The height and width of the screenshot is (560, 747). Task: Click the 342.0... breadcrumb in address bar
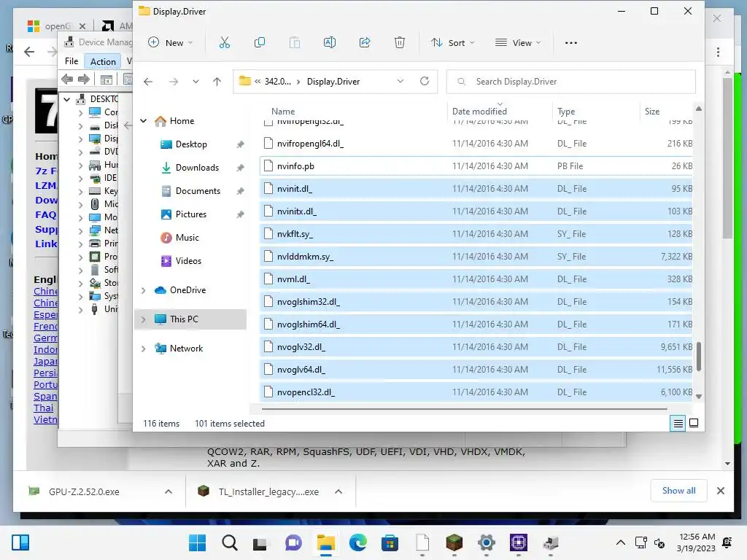pyautogui.click(x=277, y=82)
